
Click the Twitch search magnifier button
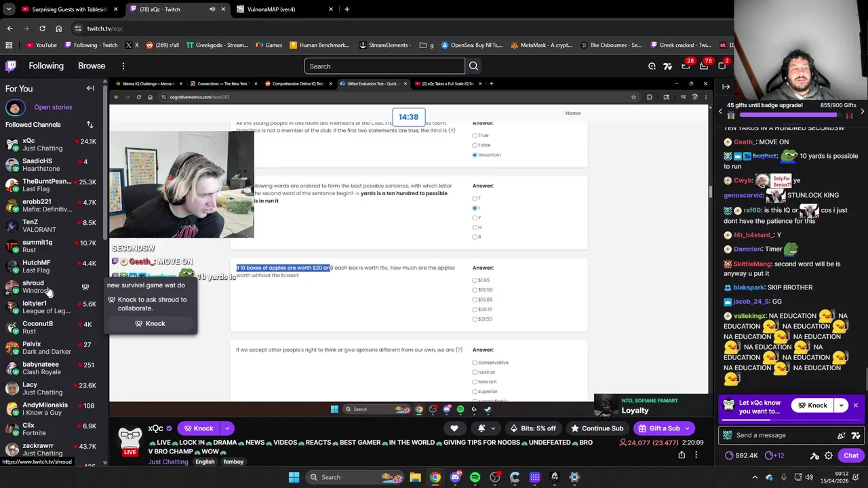click(x=473, y=66)
